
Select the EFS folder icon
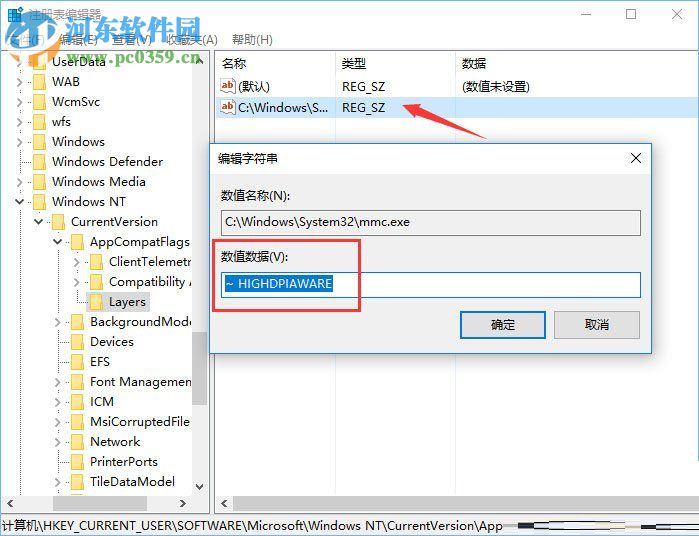coord(78,362)
